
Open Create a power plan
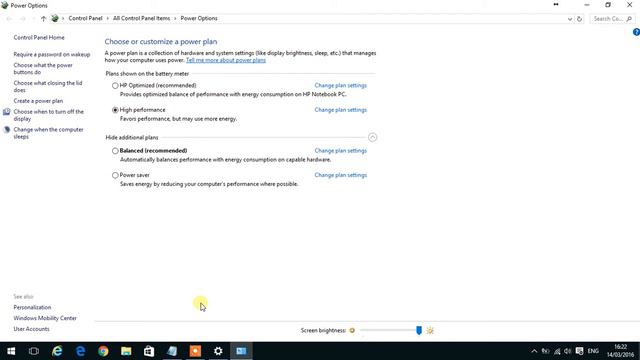pyautogui.click(x=38, y=101)
